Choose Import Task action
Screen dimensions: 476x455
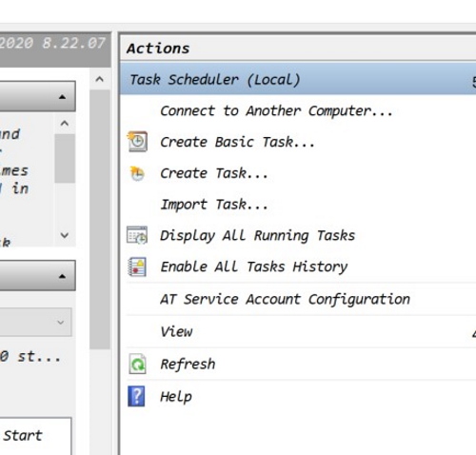(x=214, y=205)
